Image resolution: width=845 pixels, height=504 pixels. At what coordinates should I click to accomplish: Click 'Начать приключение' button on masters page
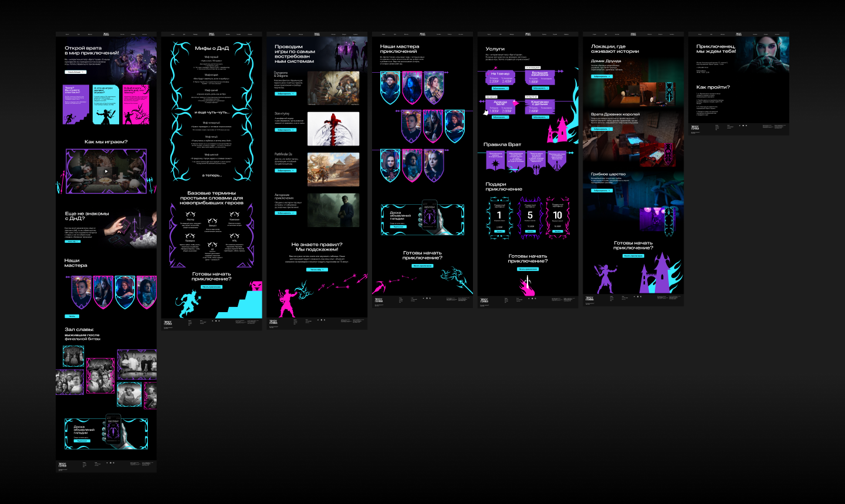pyautogui.click(x=422, y=266)
